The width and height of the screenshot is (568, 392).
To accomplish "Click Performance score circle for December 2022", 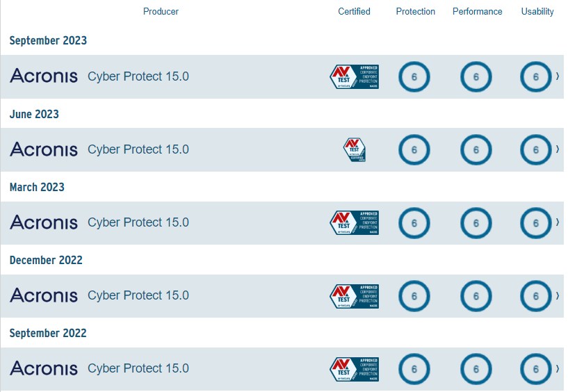I will click(476, 296).
